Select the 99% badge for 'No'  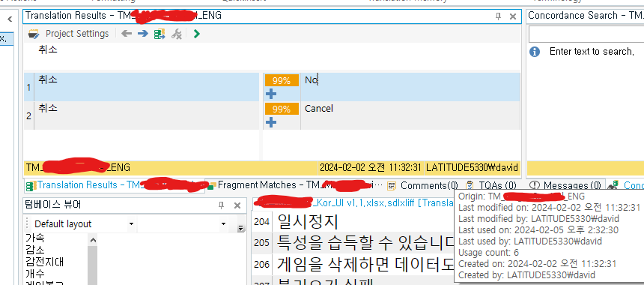(282, 81)
